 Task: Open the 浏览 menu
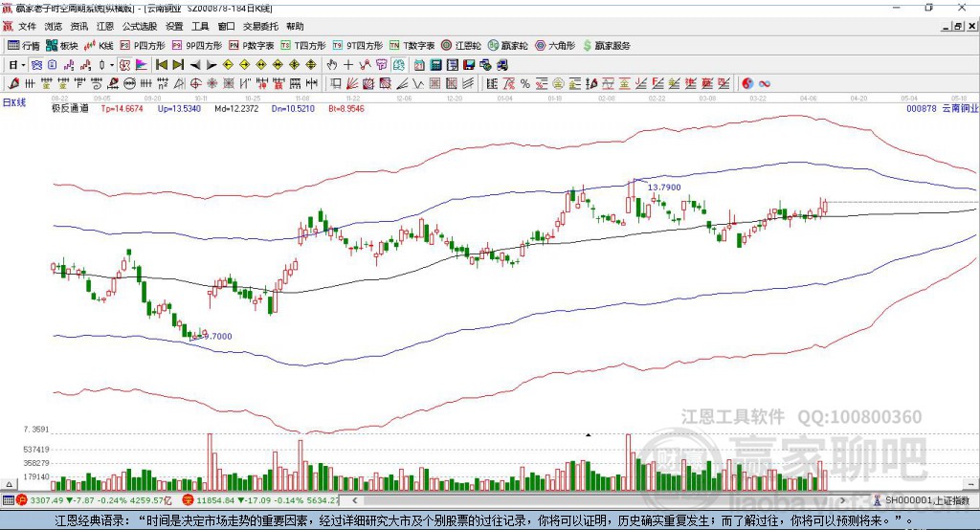click(x=54, y=26)
